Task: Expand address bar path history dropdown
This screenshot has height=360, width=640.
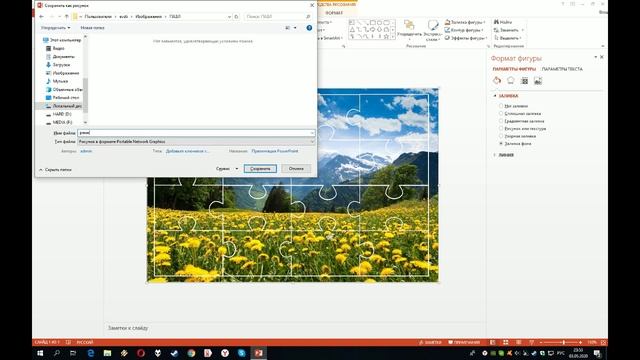Action: (x=229, y=17)
